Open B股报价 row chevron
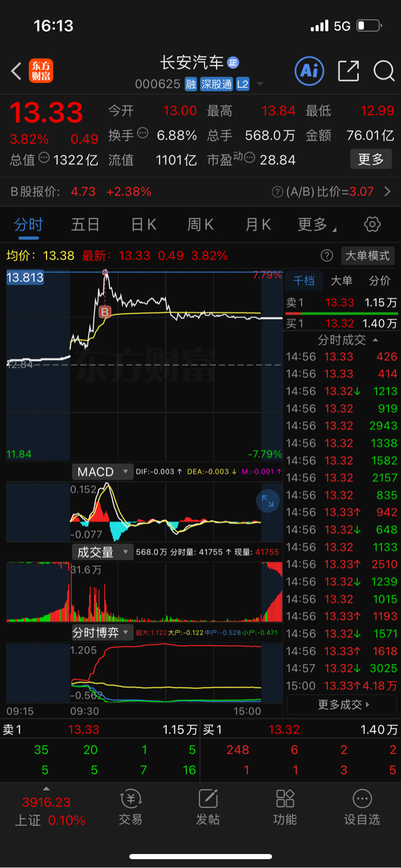 (387, 192)
